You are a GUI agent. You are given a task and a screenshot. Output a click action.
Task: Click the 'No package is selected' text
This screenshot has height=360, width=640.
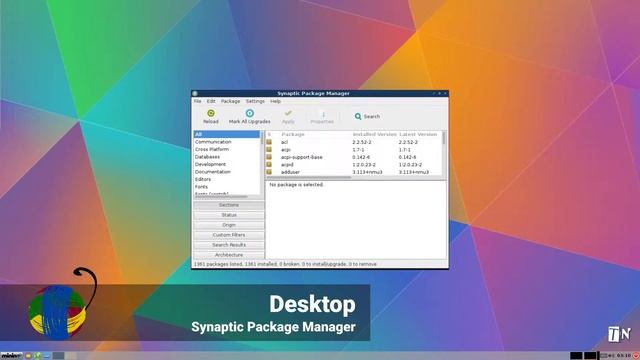coord(297,185)
